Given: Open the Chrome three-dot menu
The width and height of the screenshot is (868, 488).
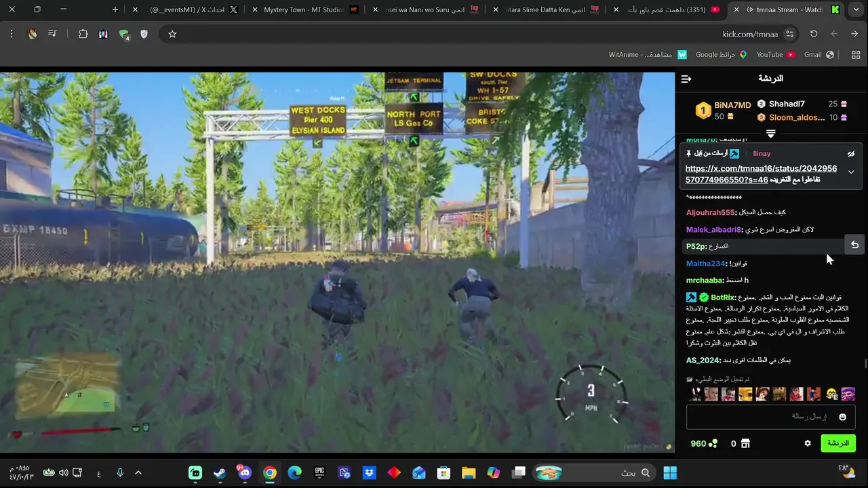Looking at the screenshot, I should point(12,34).
